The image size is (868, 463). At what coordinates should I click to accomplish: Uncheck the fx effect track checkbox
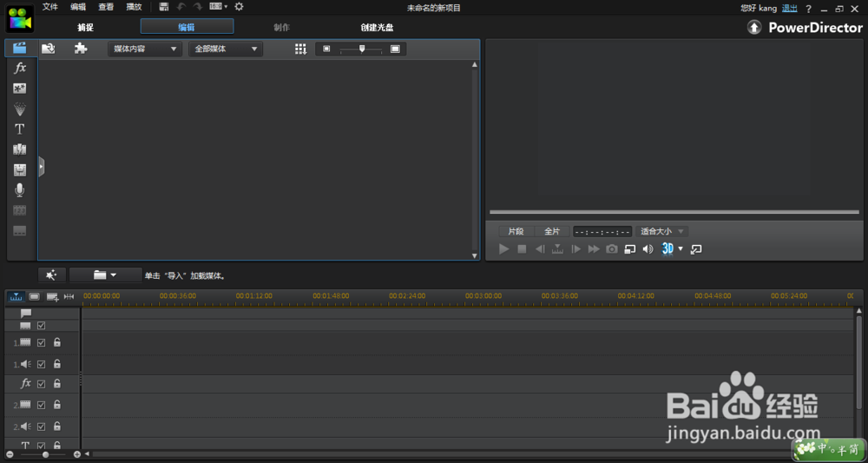pos(41,384)
